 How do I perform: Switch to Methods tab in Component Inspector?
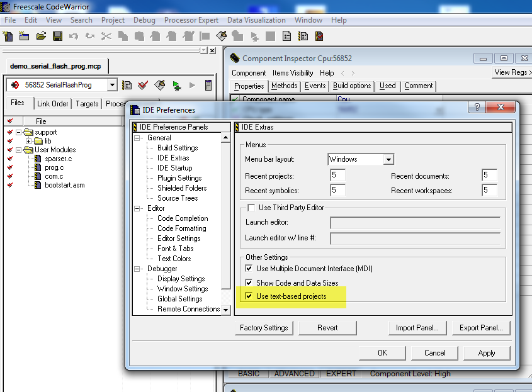tap(285, 86)
